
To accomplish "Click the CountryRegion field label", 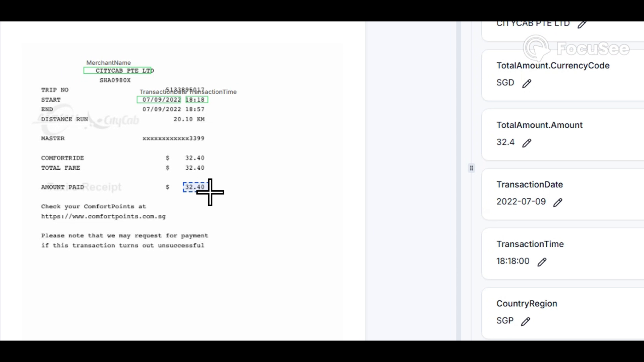I will pos(527,304).
